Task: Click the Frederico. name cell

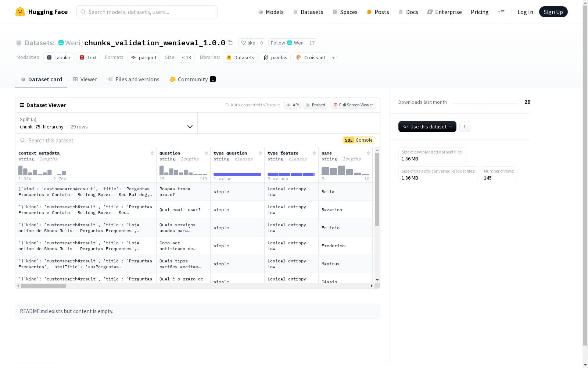Action: tap(345, 246)
